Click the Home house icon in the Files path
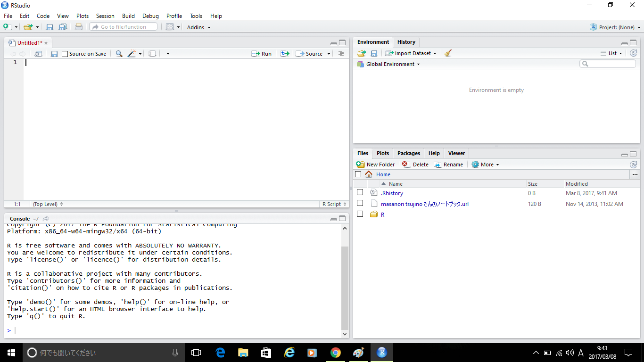The width and height of the screenshot is (644, 362). [x=369, y=174]
